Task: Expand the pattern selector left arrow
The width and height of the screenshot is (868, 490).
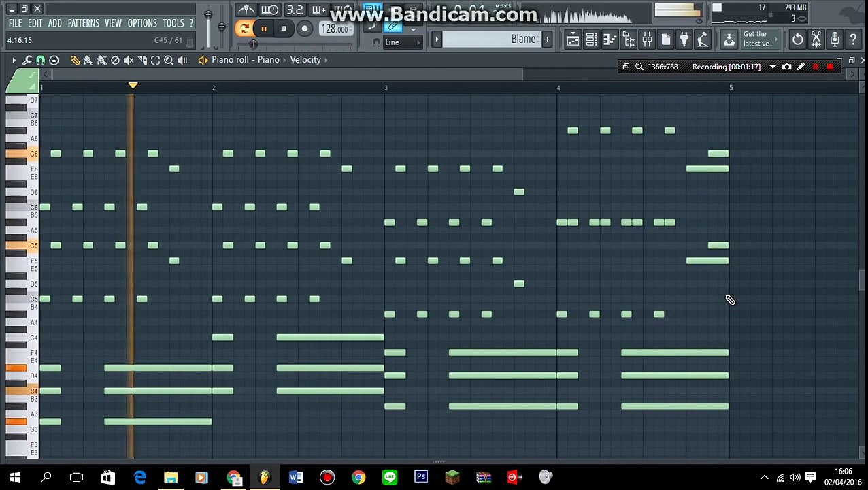Action: 437,39
